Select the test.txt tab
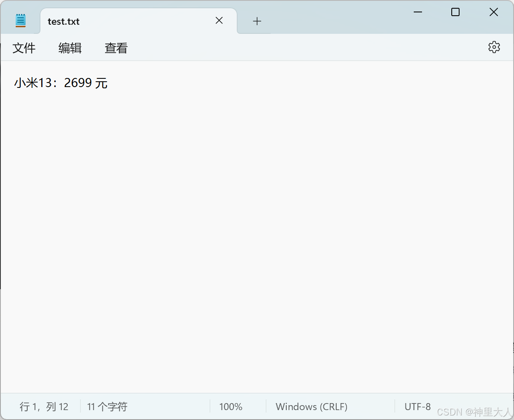514x420 pixels. pyautogui.click(x=138, y=21)
